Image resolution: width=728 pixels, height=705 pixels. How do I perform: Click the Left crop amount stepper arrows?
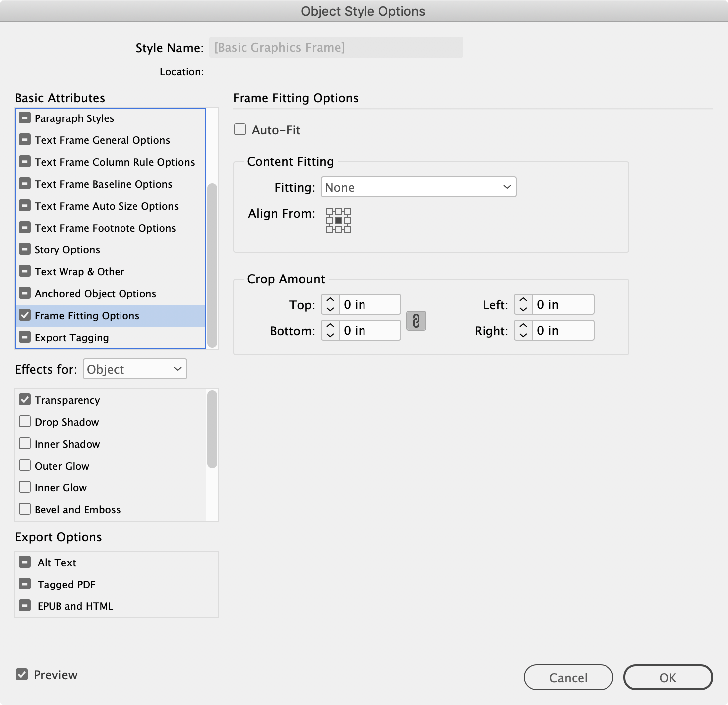(523, 304)
